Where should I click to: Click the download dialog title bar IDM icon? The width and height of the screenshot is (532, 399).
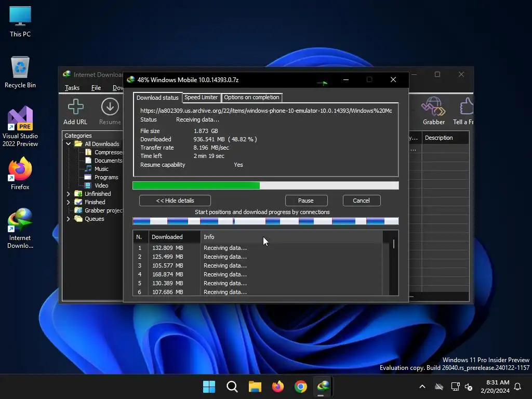tap(130, 79)
